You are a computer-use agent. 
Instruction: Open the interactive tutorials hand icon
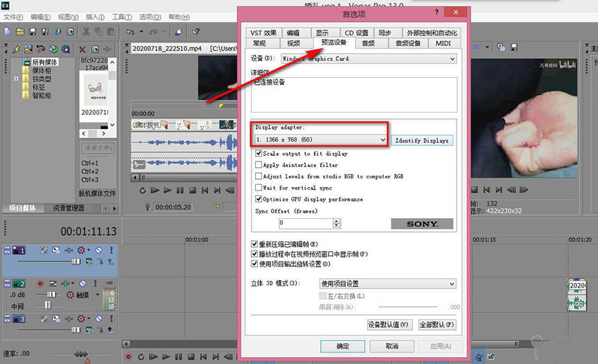[179, 32]
